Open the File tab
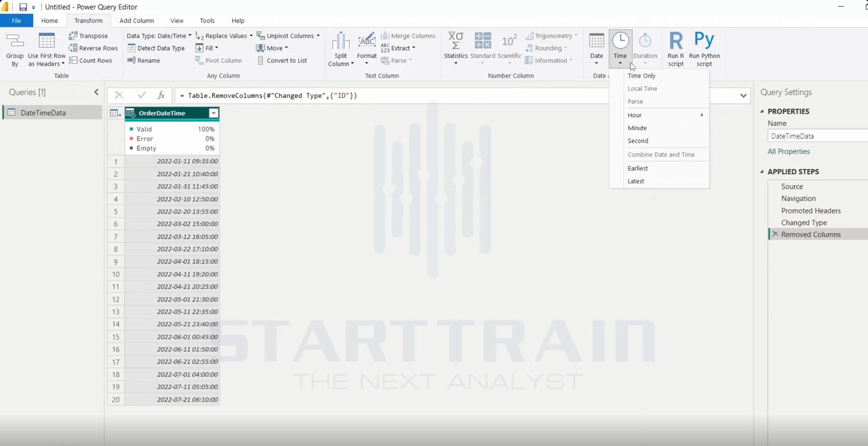The image size is (868, 446). click(x=16, y=20)
